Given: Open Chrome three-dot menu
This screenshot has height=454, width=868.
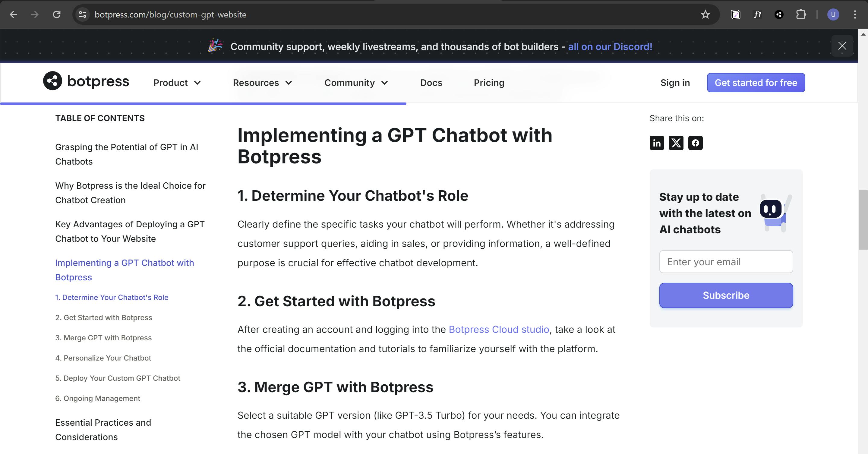Looking at the screenshot, I should [855, 14].
